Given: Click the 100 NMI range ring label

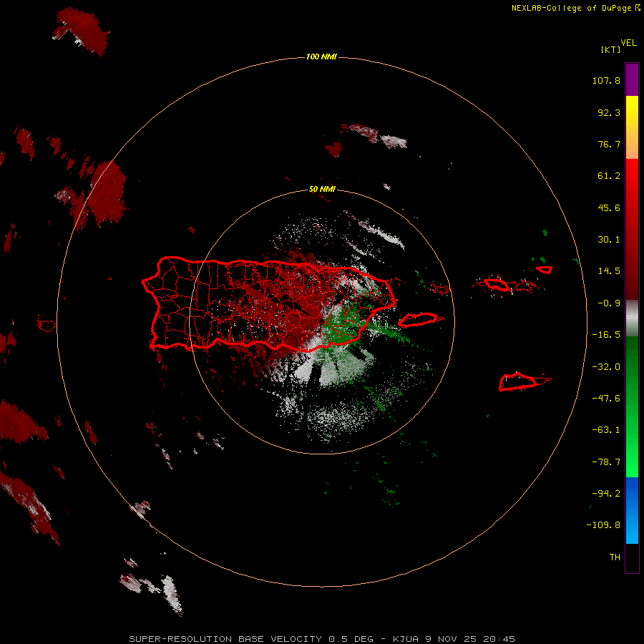Looking at the screenshot, I should [321, 57].
